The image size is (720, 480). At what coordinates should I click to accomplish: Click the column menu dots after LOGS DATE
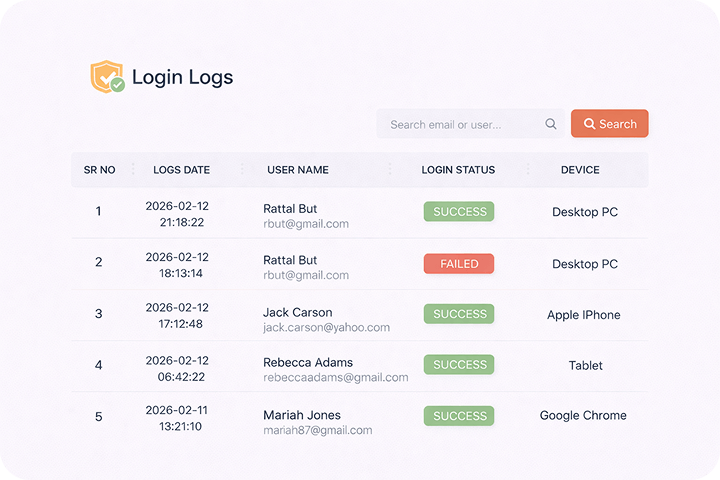tap(241, 169)
